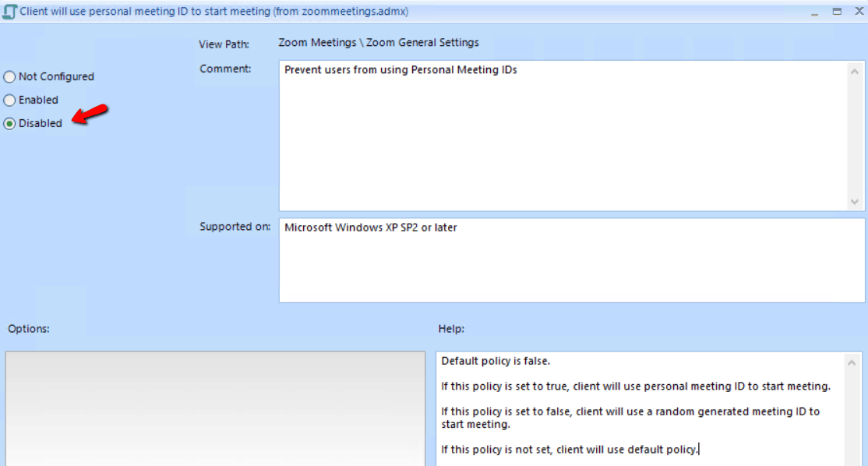
Task: Maximize the policy setting window
Action: 837,12
